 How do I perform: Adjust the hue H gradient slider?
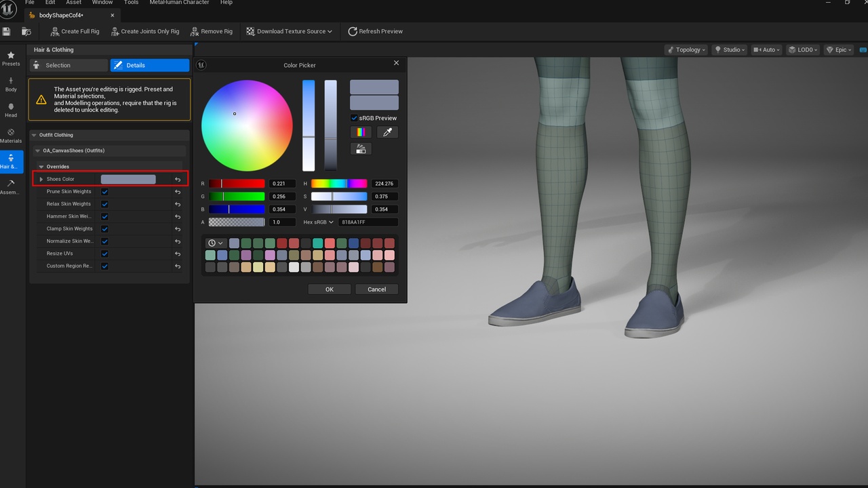(339, 184)
